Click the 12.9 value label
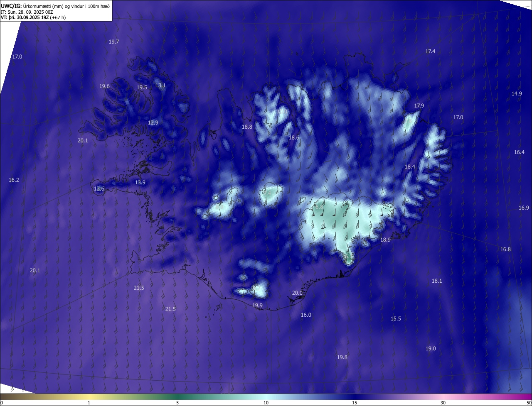The width and height of the screenshot is (532, 406). coord(153,123)
